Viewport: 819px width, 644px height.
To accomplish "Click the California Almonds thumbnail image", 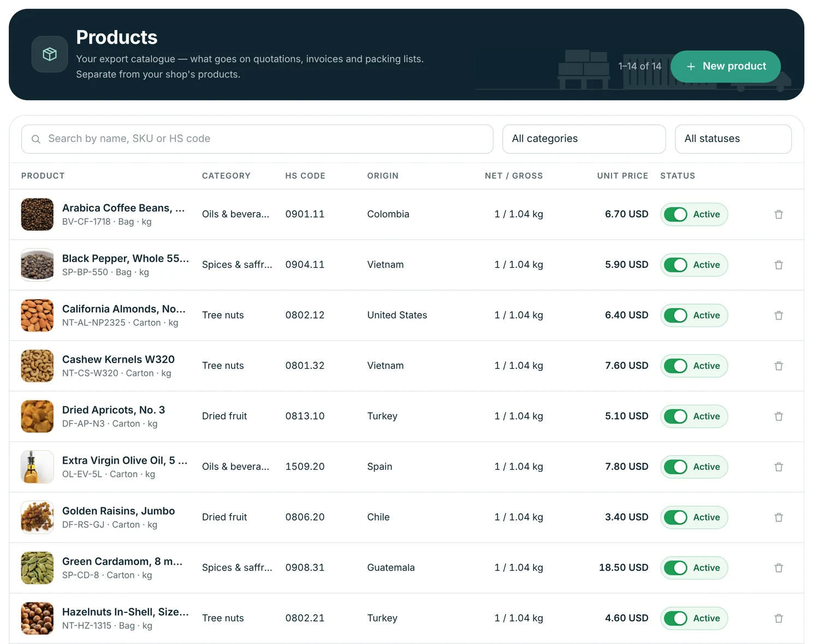I will tap(37, 316).
